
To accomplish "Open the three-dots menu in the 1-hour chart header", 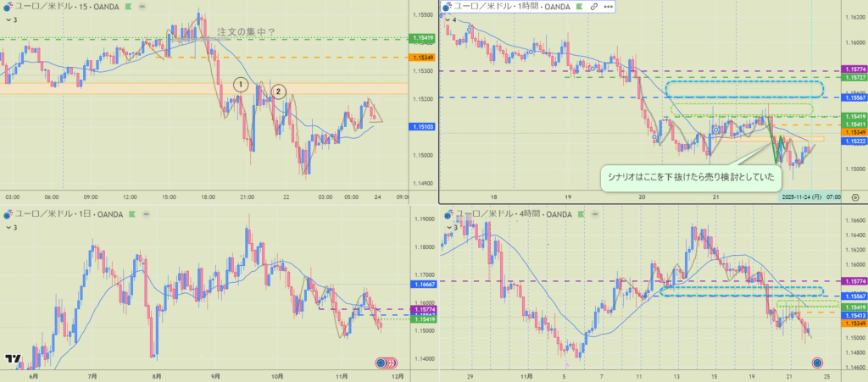I will [x=608, y=6].
